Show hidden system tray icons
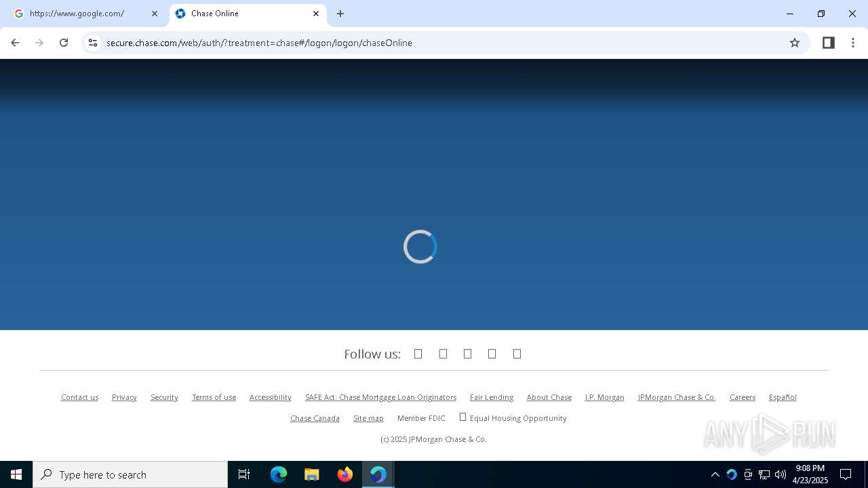 click(x=715, y=474)
